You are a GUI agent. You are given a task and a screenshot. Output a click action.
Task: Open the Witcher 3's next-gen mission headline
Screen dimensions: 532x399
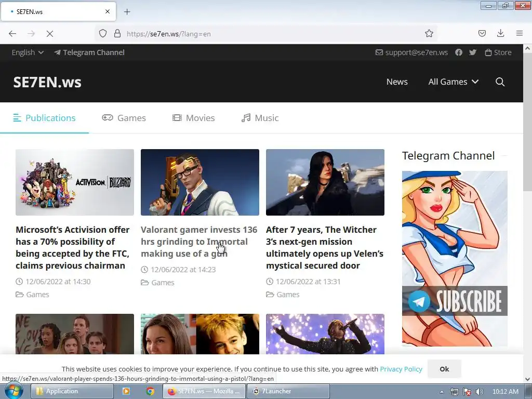[x=325, y=247]
